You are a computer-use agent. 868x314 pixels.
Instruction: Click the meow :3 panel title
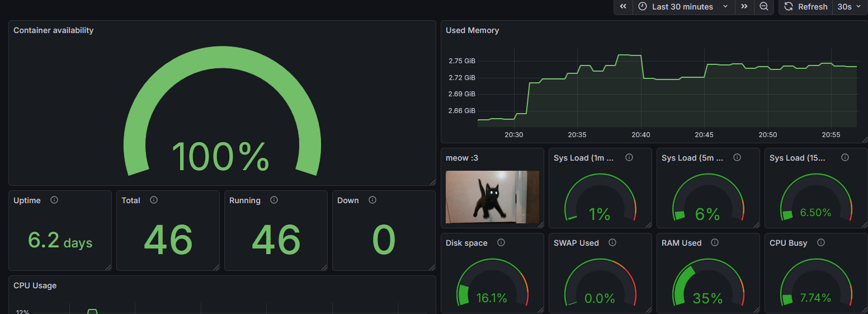click(462, 158)
